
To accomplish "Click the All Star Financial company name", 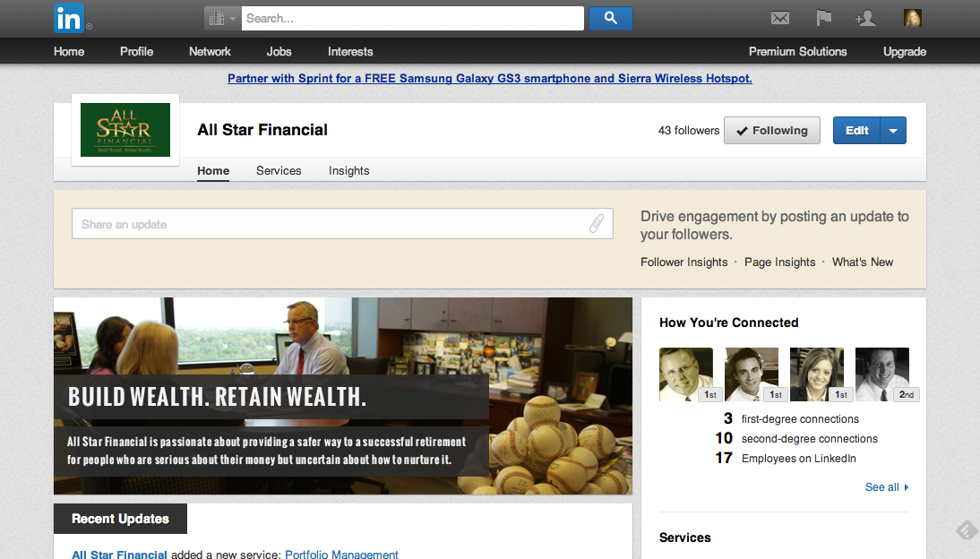I will [262, 129].
